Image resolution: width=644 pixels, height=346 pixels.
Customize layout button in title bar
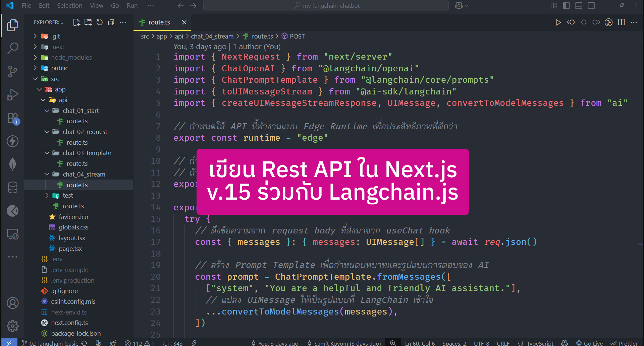(x=554, y=6)
